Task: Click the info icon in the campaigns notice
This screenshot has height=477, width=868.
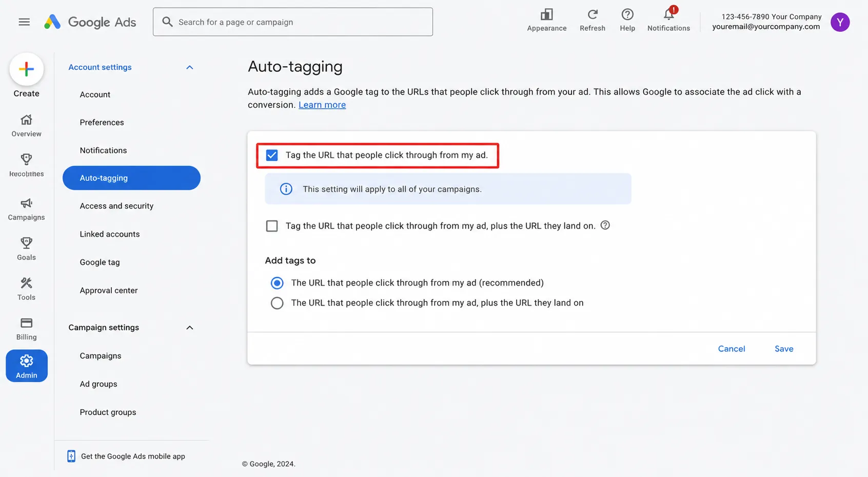Action: [x=286, y=189]
